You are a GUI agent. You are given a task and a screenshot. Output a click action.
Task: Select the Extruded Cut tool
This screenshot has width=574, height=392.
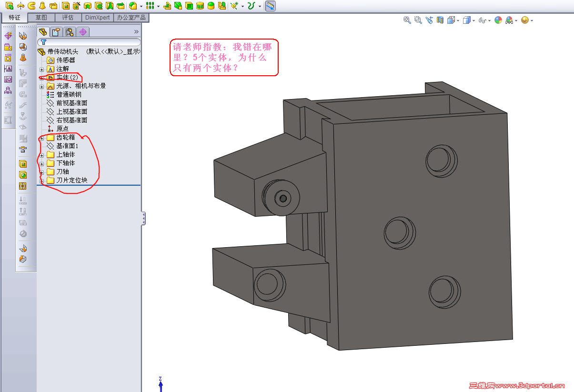(66, 6)
